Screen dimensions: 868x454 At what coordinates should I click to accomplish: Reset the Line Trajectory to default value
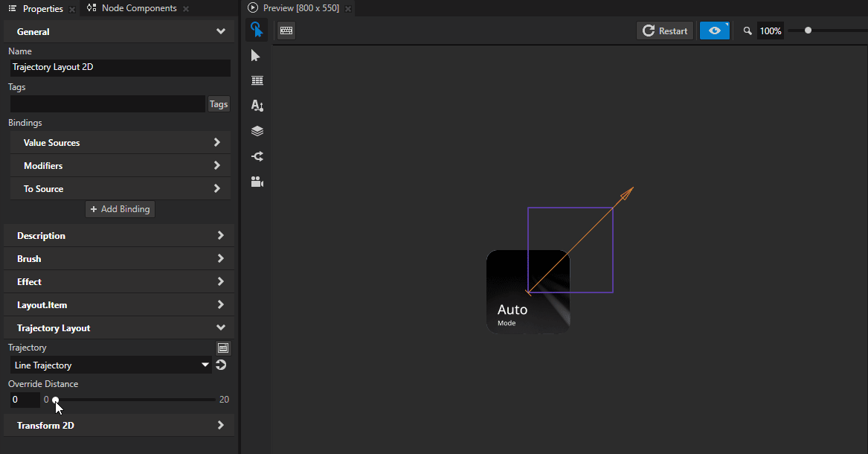pyautogui.click(x=221, y=365)
